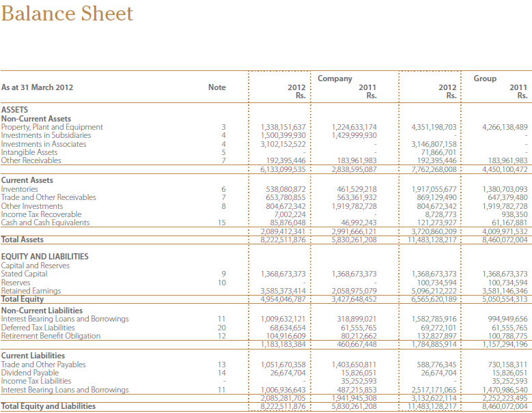Select the Company column group header

click(335, 79)
